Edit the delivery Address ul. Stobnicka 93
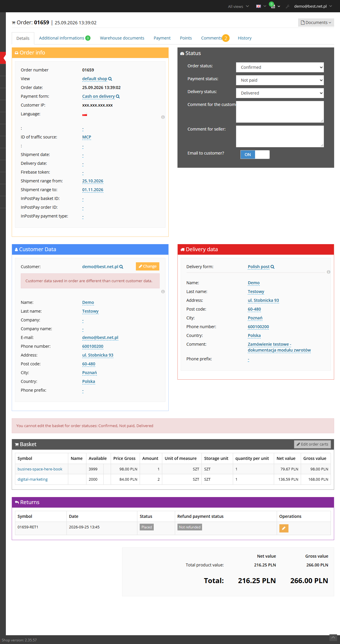Screen dimensions: 340x644 click(263, 300)
